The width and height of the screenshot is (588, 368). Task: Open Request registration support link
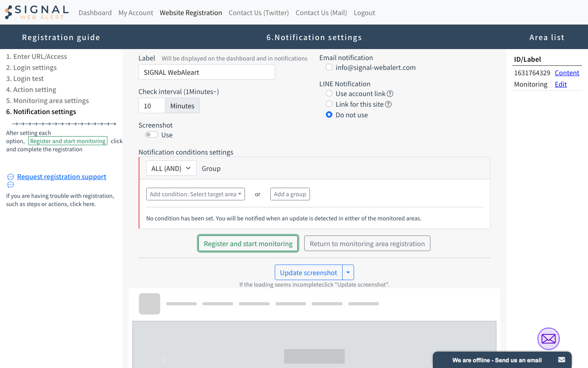tap(62, 177)
